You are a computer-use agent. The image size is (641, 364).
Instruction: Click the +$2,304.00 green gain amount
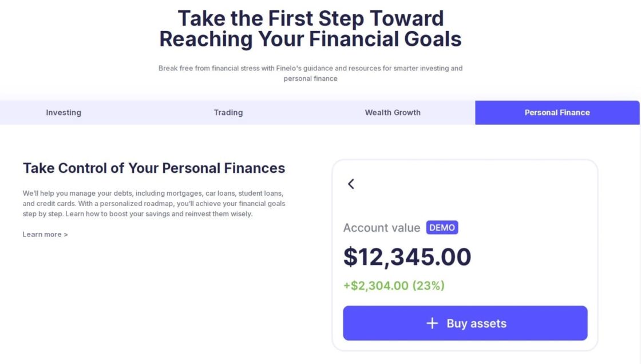pos(376,286)
